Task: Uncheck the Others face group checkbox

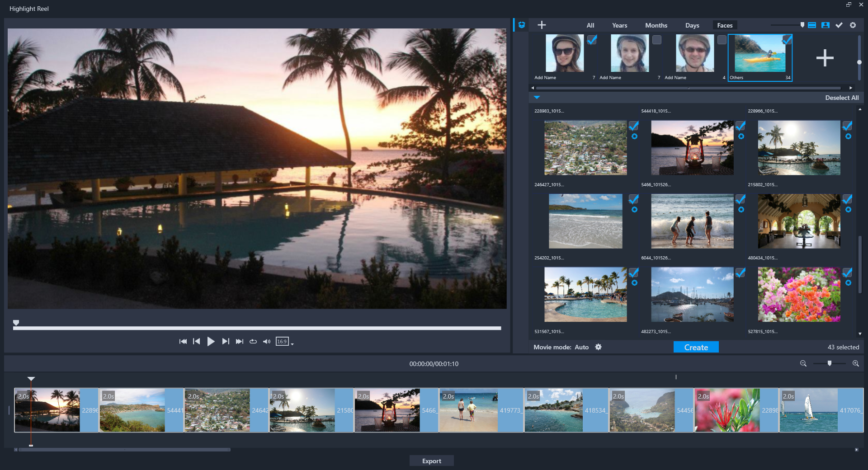Action: tap(787, 40)
